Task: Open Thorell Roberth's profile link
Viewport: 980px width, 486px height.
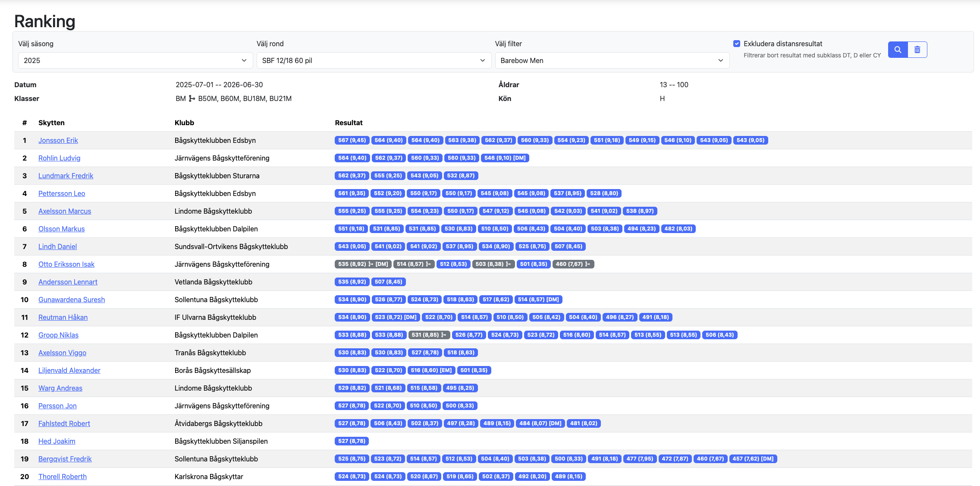Action: pos(63,477)
